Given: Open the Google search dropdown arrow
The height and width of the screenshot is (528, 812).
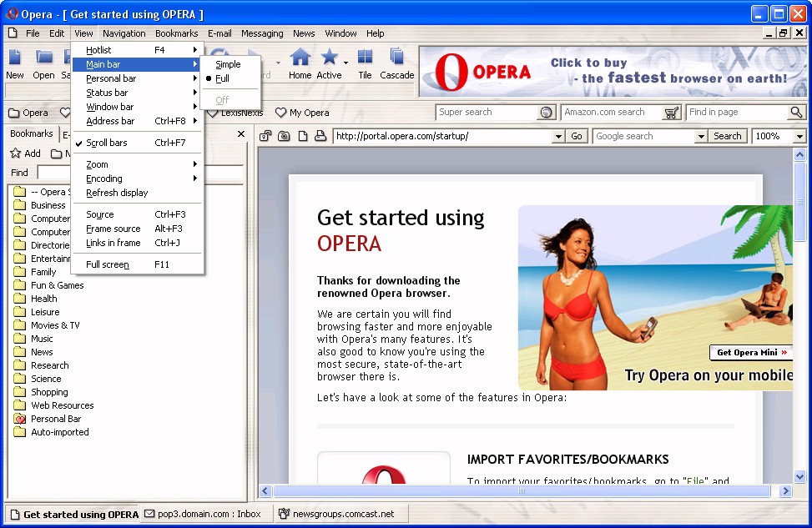Looking at the screenshot, I should [701, 137].
